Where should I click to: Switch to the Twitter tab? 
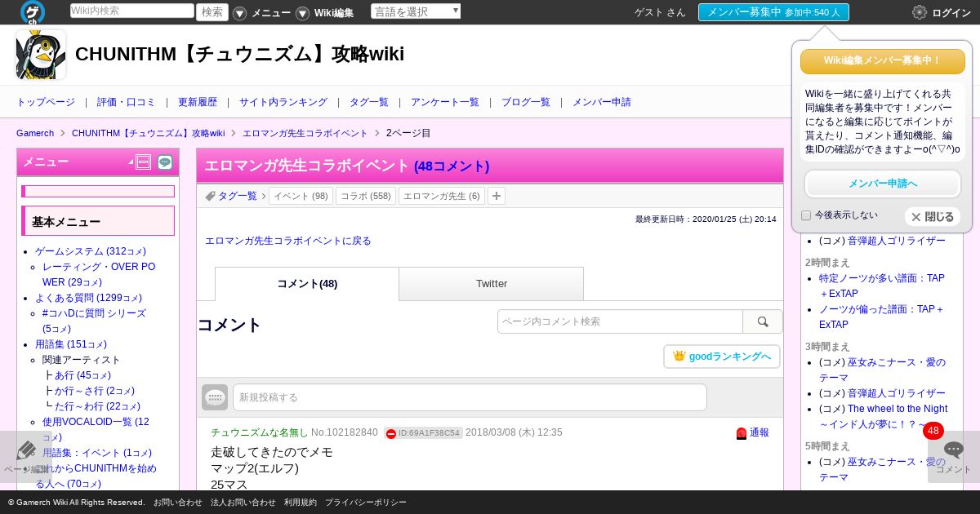492,284
